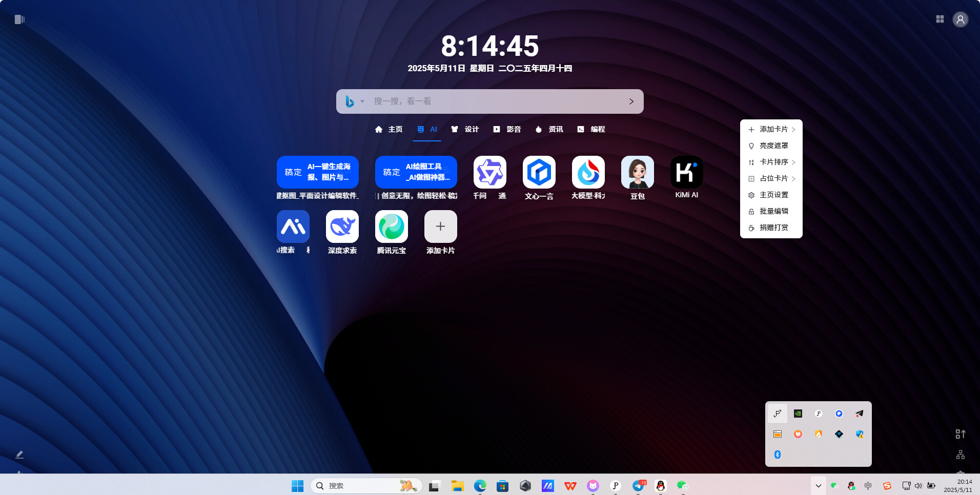The width and height of the screenshot is (980, 495).
Task: Click the grid-with-arrow icon at lower right
Action: pos(961,434)
